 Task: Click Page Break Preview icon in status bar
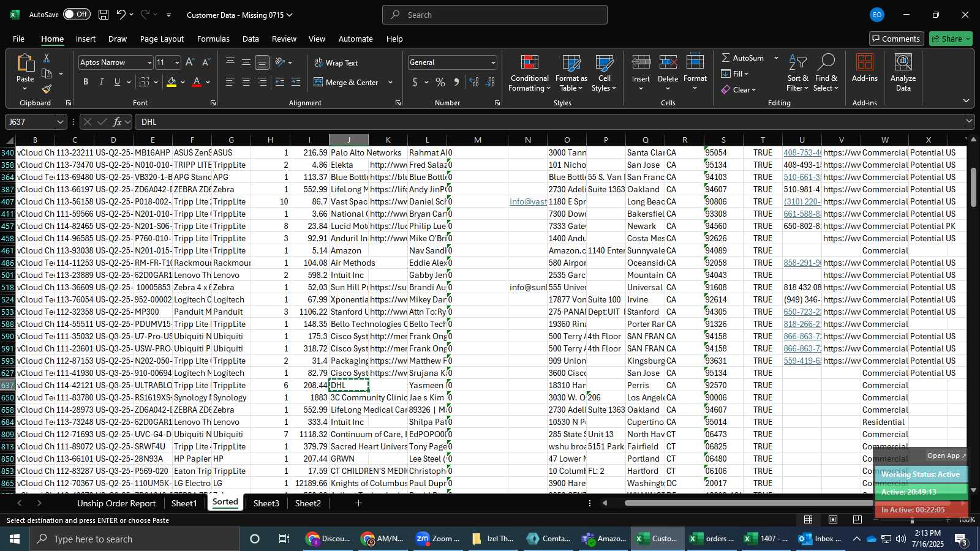[x=857, y=520]
